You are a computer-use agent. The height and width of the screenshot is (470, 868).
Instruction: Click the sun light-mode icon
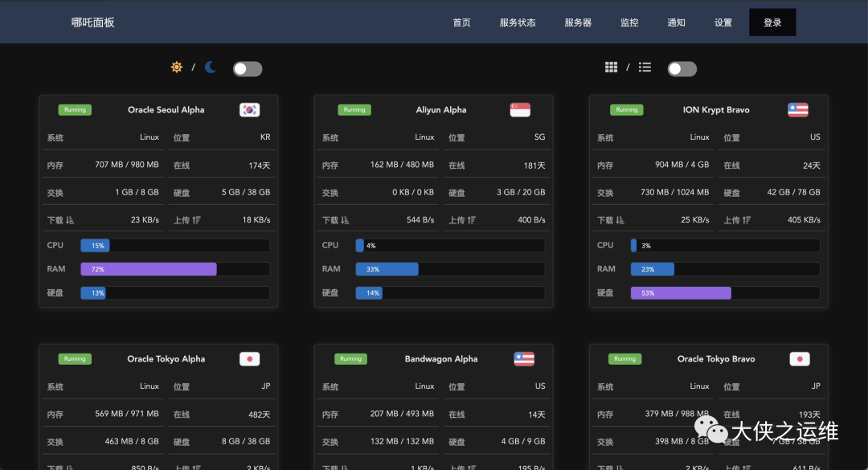click(177, 67)
